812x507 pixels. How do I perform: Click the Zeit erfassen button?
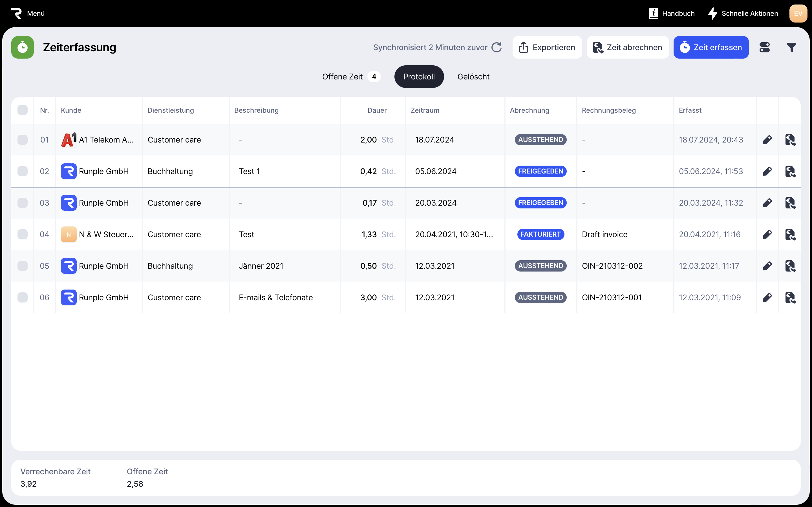point(711,47)
